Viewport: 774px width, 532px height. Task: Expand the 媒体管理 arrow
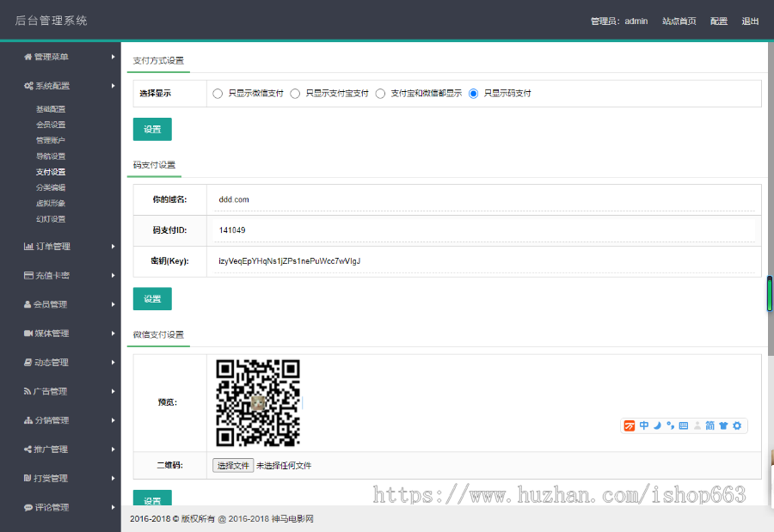pyautogui.click(x=113, y=333)
